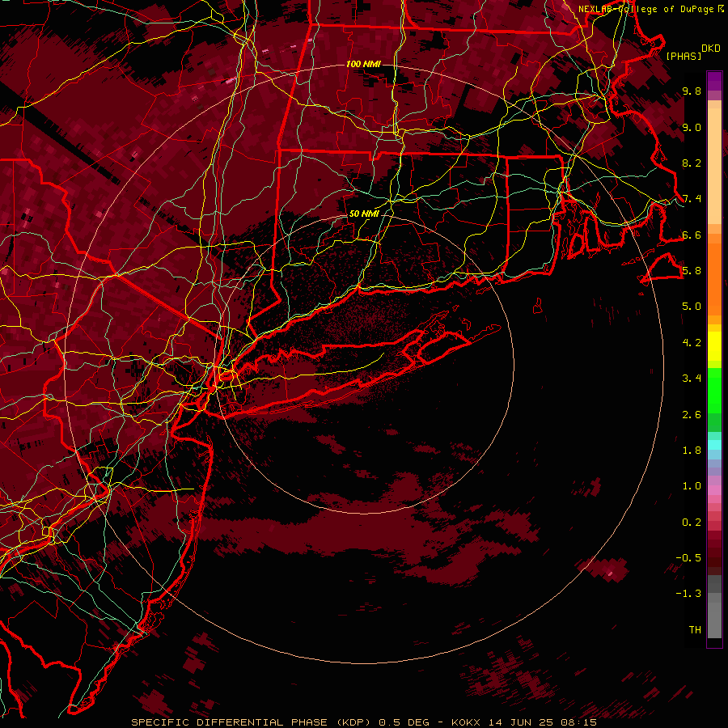Screen dimensions: 728x728
Task: Click the DKD product code label
Action: coord(711,48)
